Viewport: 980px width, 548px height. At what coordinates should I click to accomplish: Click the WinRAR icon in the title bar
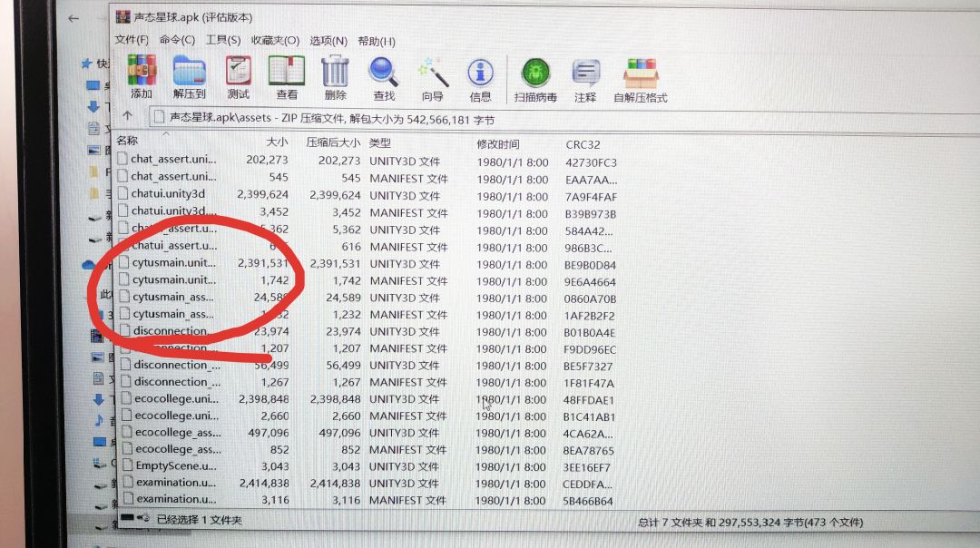click(123, 17)
